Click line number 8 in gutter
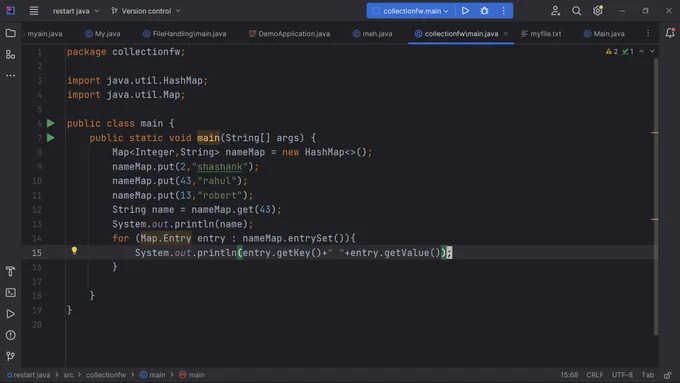Viewport: 680px width, 383px height. click(39, 152)
